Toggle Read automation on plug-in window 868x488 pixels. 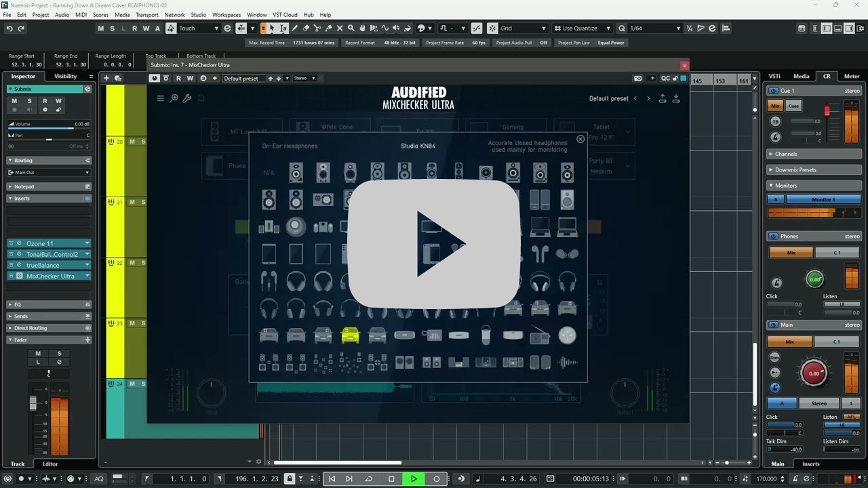coord(178,78)
